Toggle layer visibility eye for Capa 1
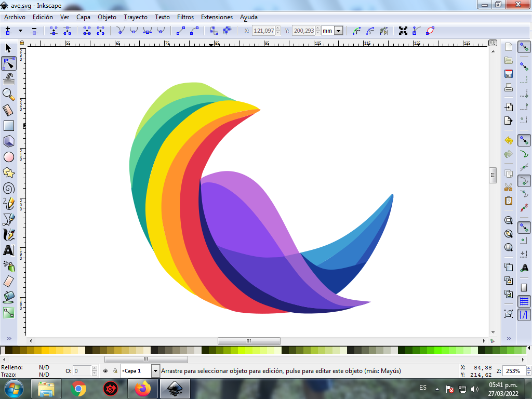This screenshot has height=399, width=532. point(105,371)
